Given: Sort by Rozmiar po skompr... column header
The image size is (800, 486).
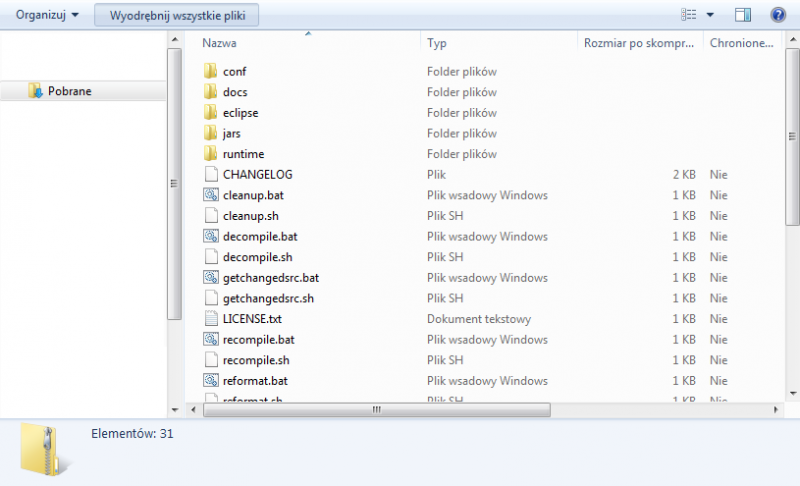Looking at the screenshot, I should tap(639, 43).
